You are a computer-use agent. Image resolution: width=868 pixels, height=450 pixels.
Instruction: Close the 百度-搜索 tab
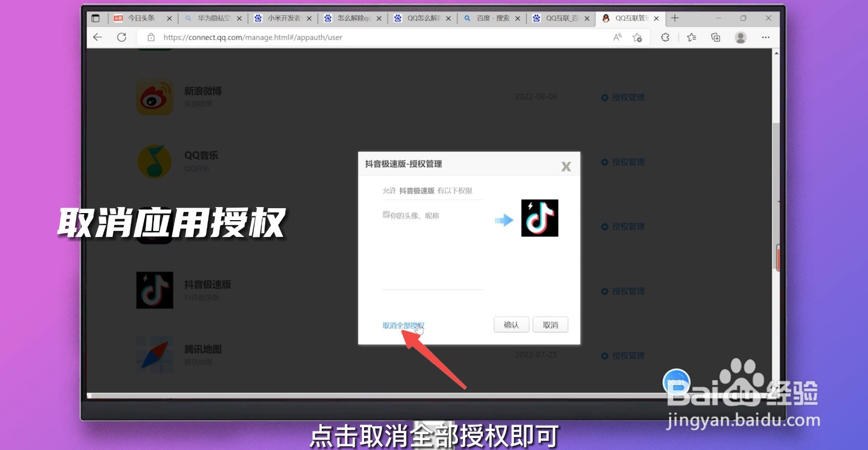tap(518, 18)
